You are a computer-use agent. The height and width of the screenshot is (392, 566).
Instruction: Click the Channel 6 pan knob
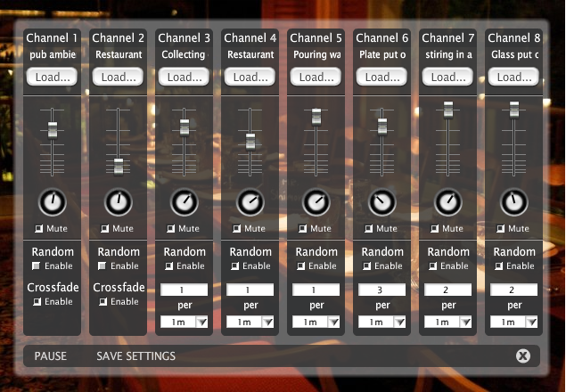pos(382,202)
